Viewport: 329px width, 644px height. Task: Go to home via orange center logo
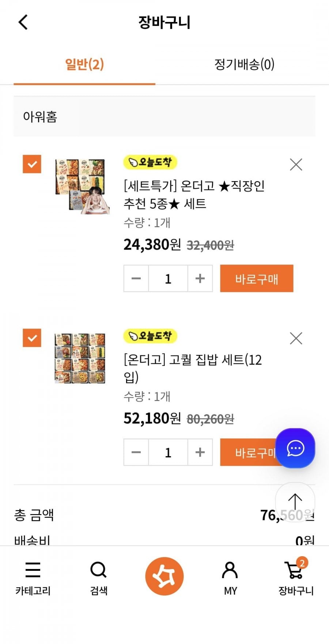[164, 576]
